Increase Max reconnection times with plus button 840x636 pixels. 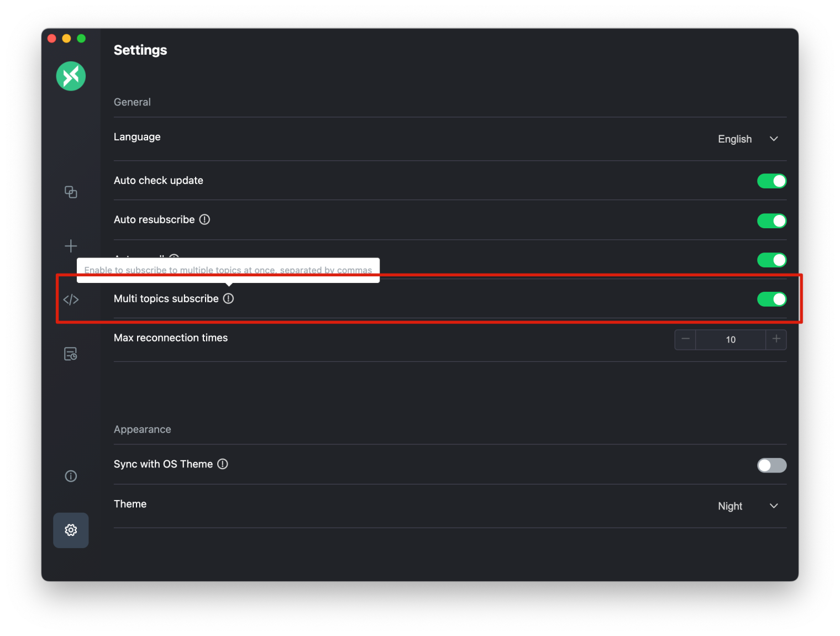tap(776, 339)
